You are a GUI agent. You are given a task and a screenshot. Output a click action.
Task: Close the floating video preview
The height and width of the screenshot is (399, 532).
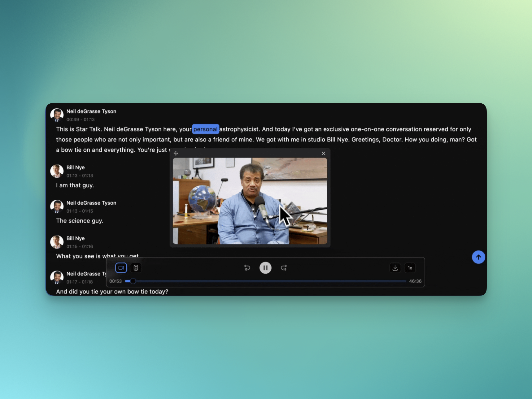tap(323, 153)
